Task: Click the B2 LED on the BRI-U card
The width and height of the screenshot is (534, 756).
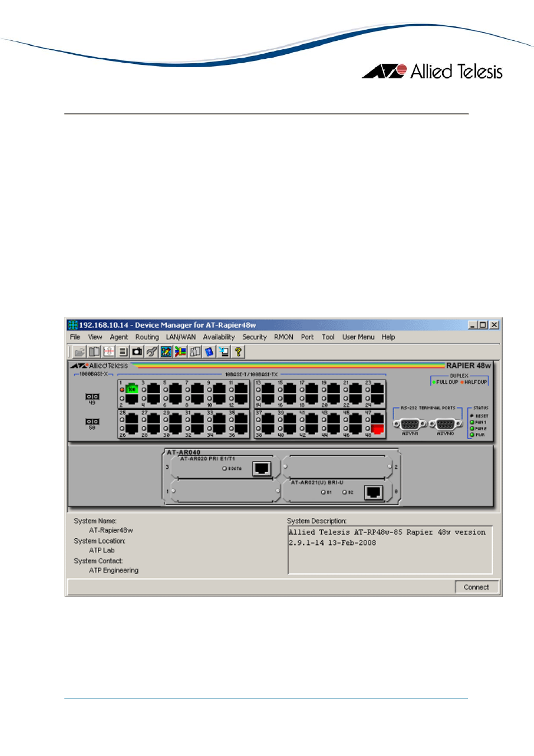Action: coord(344,492)
